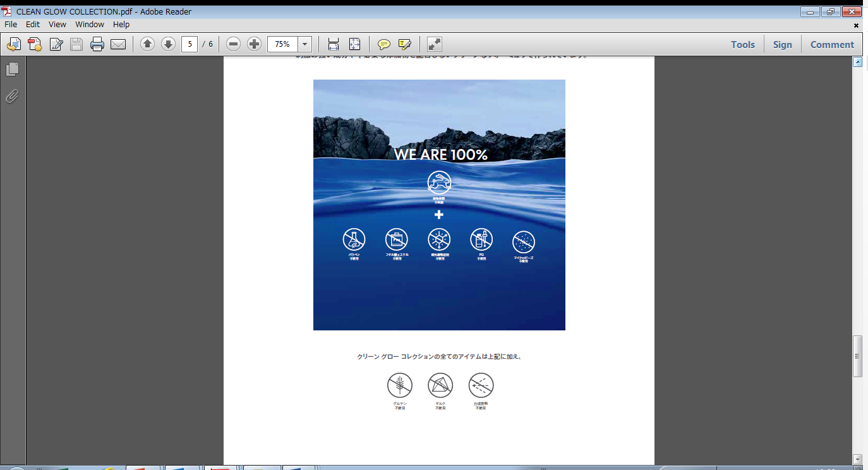The height and width of the screenshot is (470, 868).
Task: Click the Create PDF online icon
Action: (x=13, y=44)
